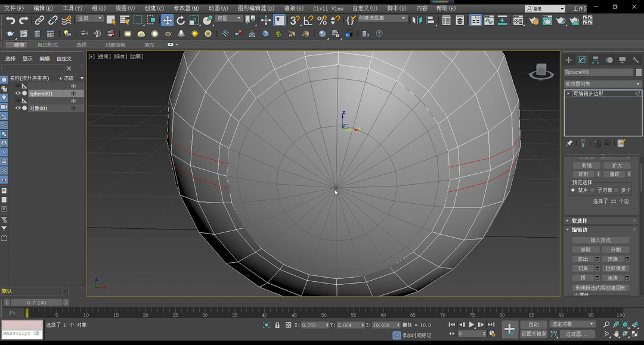The height and width of the screenshot is (345, 644).
Task: Click the Undo arrow icon
Action: click(x=10, y=20)
